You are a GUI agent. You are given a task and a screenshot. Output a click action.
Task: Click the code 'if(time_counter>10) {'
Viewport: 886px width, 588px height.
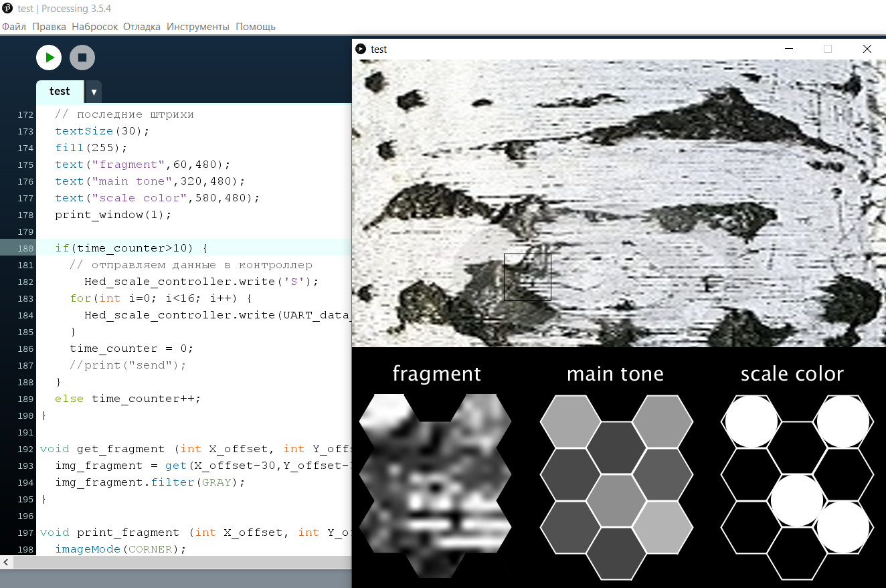point(132,248)
